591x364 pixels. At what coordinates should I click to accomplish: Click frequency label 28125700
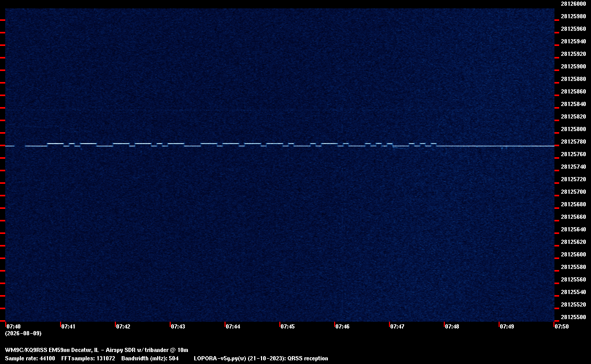[573, 192]
